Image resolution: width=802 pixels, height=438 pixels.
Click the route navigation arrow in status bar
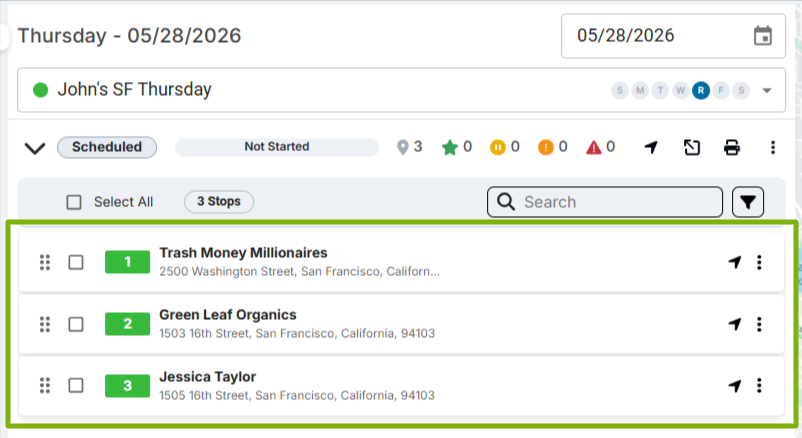pyautogui.click(x=651, y=147)
